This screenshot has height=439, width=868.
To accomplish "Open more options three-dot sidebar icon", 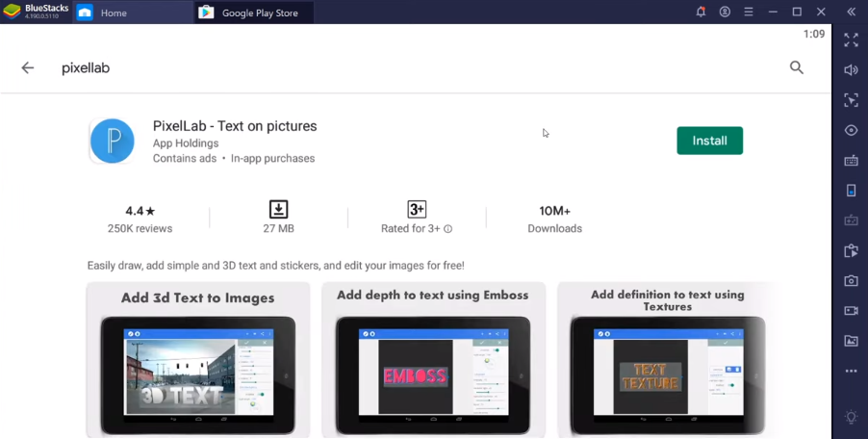I will click(x=851, y=371).
